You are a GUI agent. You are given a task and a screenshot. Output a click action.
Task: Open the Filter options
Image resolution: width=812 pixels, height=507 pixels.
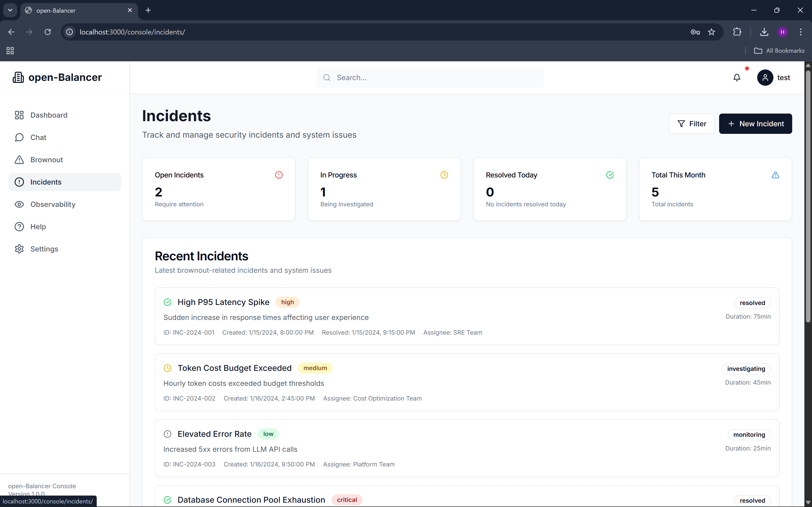tap(691, 124)
